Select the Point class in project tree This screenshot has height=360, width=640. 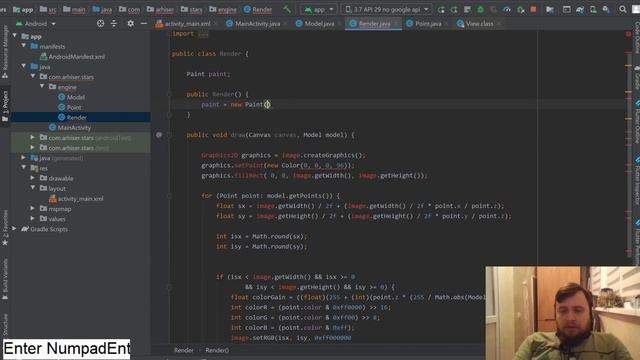[70, 107]
